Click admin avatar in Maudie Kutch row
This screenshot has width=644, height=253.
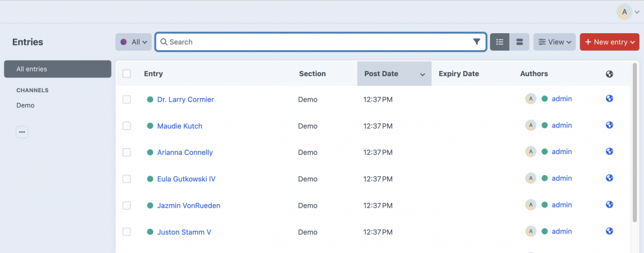point(530,125)
